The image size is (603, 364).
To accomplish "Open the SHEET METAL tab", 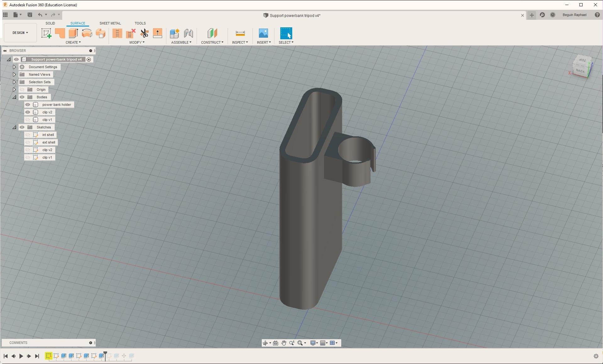I will tap(110, 23).
